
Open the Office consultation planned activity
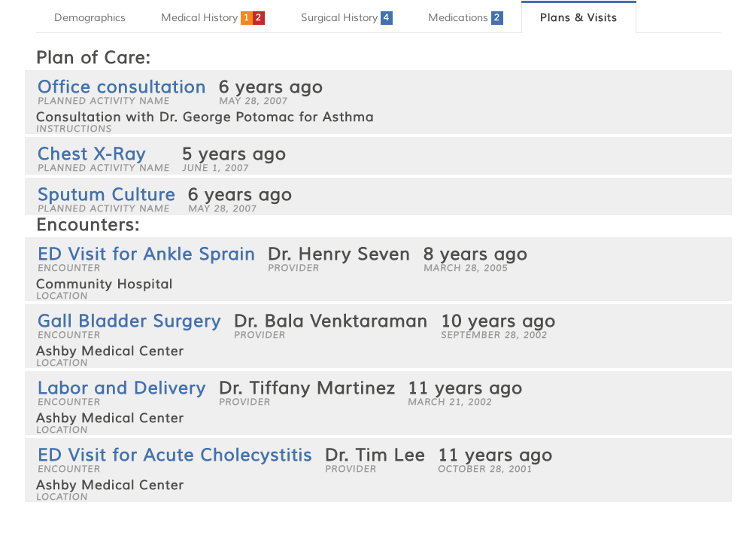[x=121, y=87]
